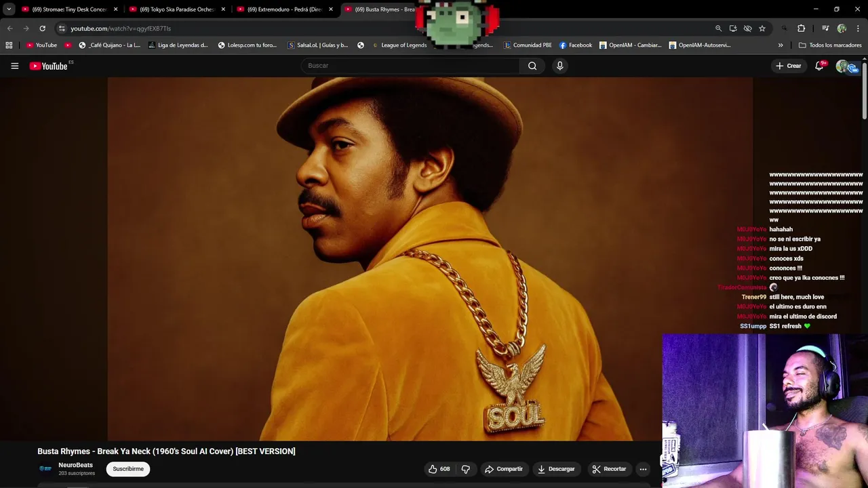
Task: Open the Café Quijano bookmark
Action: pyautogui.click(x=110, y=45)
